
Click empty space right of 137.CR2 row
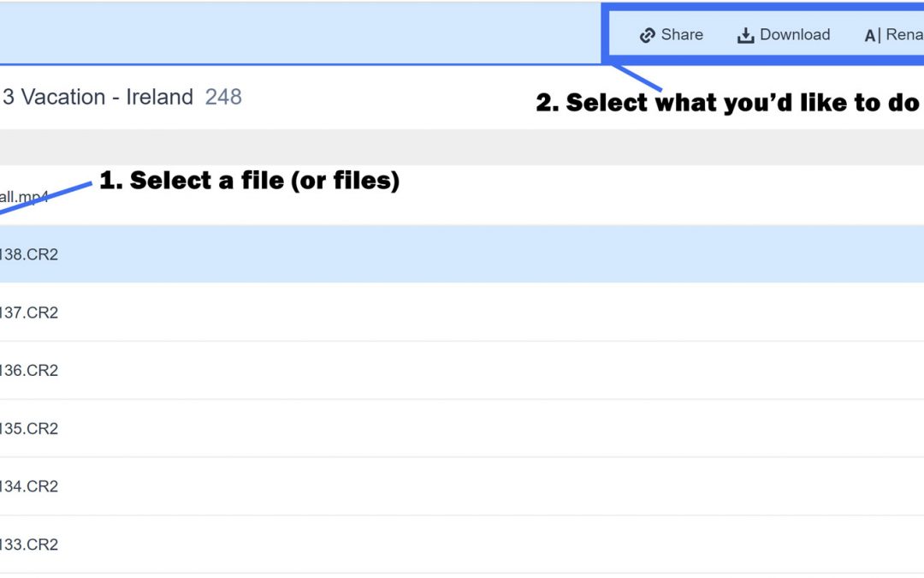[x=513, y=313]
